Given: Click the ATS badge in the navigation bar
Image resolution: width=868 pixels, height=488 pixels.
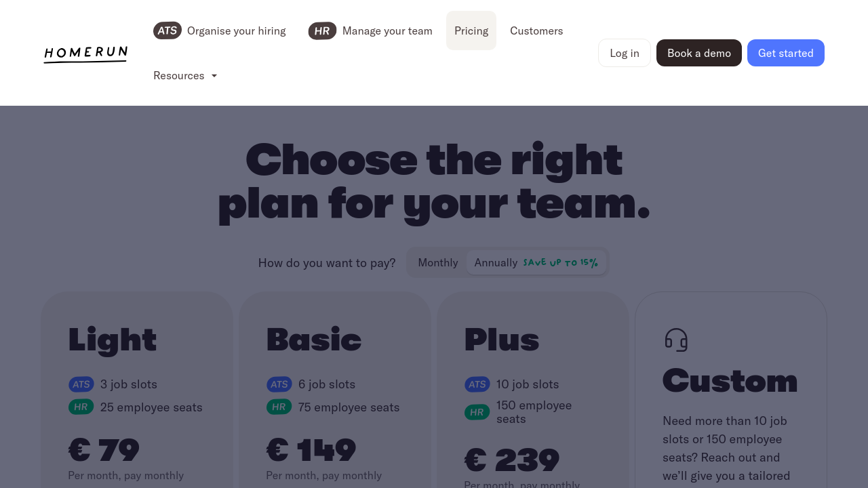Looking at the screenshot, I should tap(167, 30).
